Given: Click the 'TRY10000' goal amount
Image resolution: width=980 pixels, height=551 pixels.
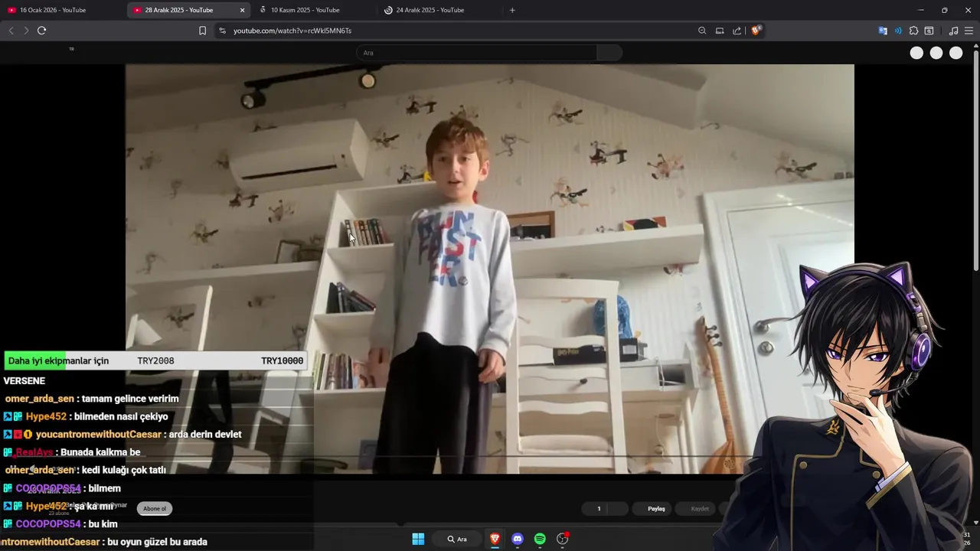Looking at the screenshot, I should coord(282,360).
